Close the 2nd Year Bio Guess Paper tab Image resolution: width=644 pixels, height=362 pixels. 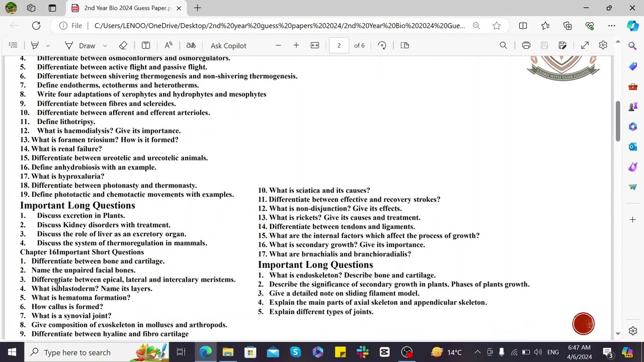[x=179, y=8]
